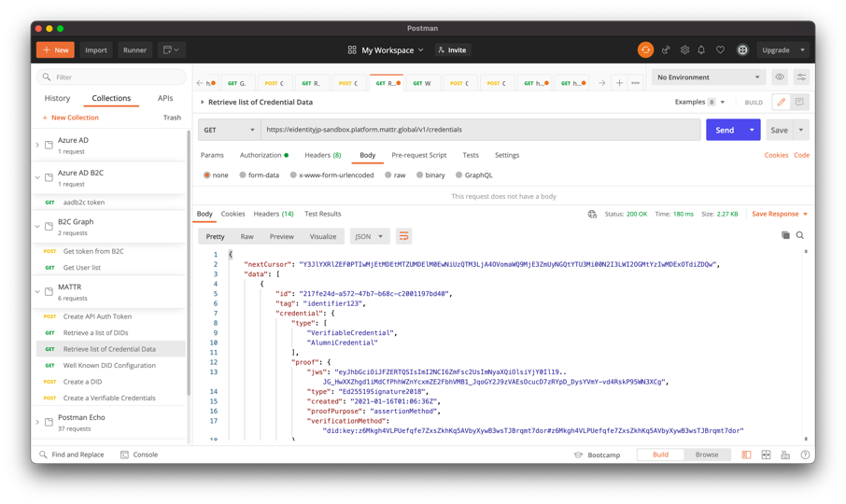This screenshot has width=846, height=504.
Task: Click the pencil edit icon
Action: point(782,102)
